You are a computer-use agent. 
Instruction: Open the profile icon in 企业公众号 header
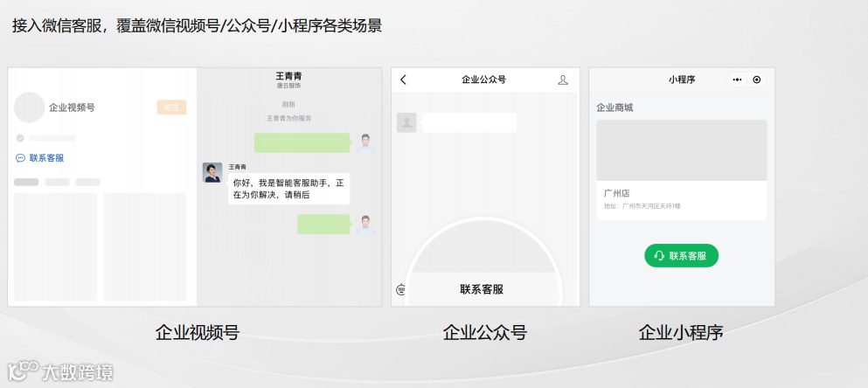[563, 80]
